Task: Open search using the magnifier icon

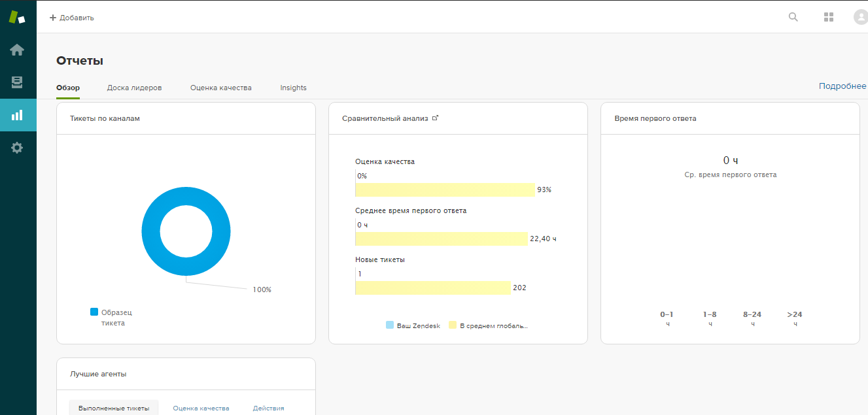Action: (793, 17)
